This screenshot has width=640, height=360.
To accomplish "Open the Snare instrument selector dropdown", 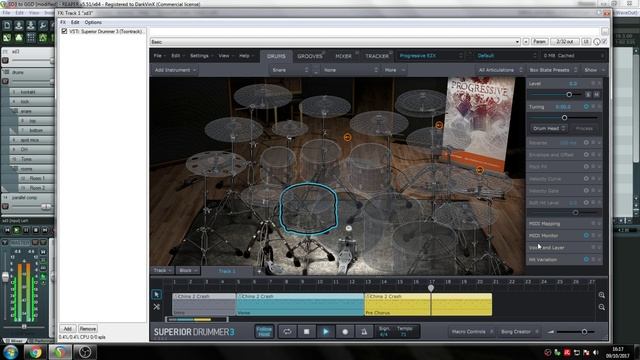I will 290,70.
